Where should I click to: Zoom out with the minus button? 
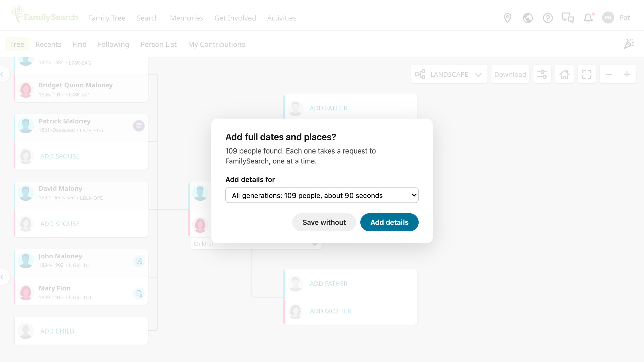click(609, 74)
